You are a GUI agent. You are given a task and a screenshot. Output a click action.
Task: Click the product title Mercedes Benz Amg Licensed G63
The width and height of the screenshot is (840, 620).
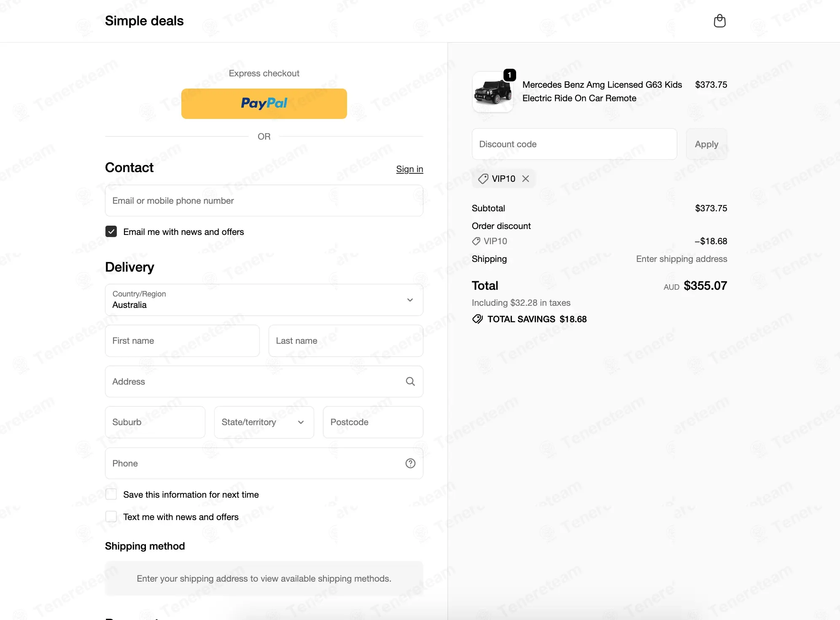point(602,92)
